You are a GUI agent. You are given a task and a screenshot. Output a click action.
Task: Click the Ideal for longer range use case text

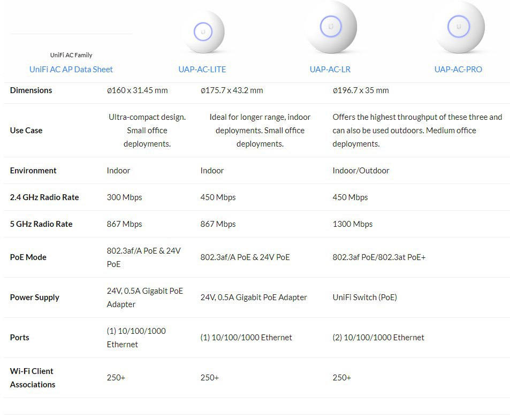click(x=260, y=131)
